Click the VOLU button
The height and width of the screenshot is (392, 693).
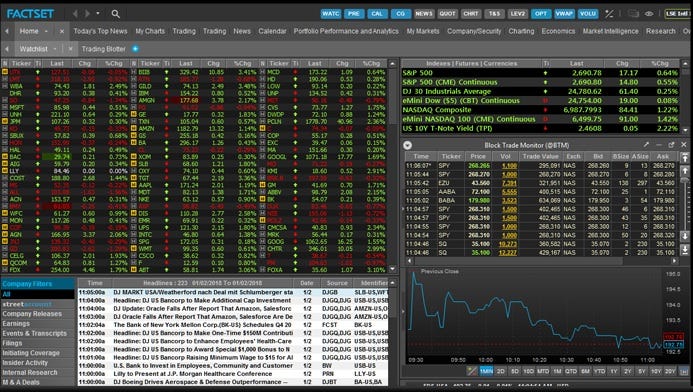pos(588,14)
